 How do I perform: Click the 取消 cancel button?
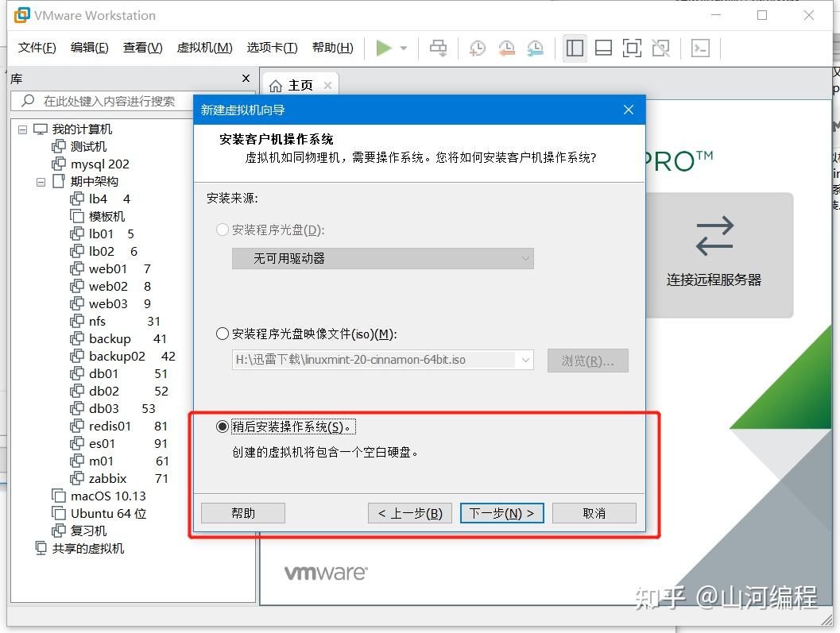594,513
